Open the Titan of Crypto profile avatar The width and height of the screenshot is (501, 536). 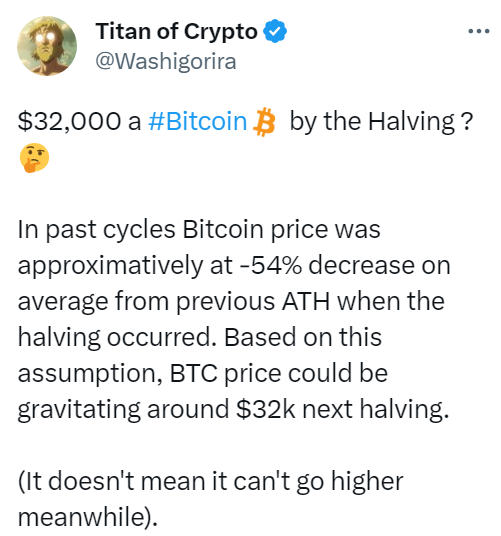point(47,46)
